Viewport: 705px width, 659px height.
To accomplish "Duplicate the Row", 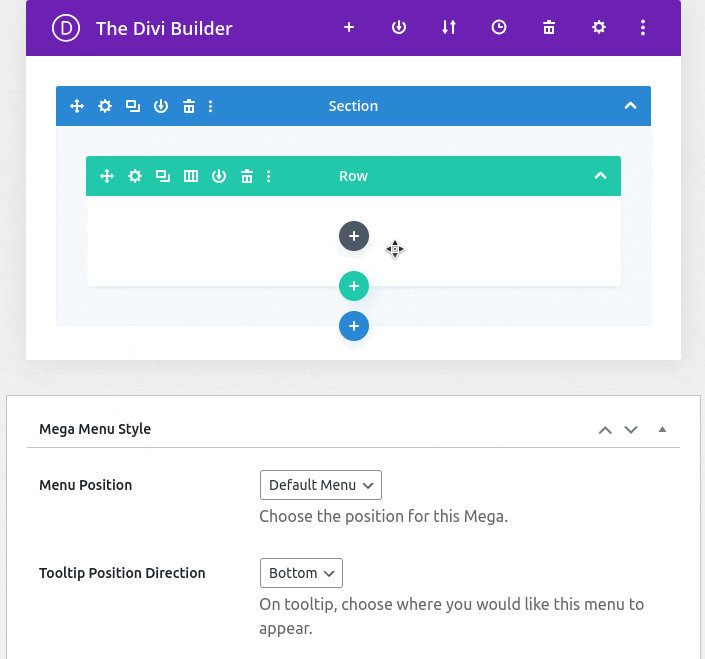I will tap(163, 176).
